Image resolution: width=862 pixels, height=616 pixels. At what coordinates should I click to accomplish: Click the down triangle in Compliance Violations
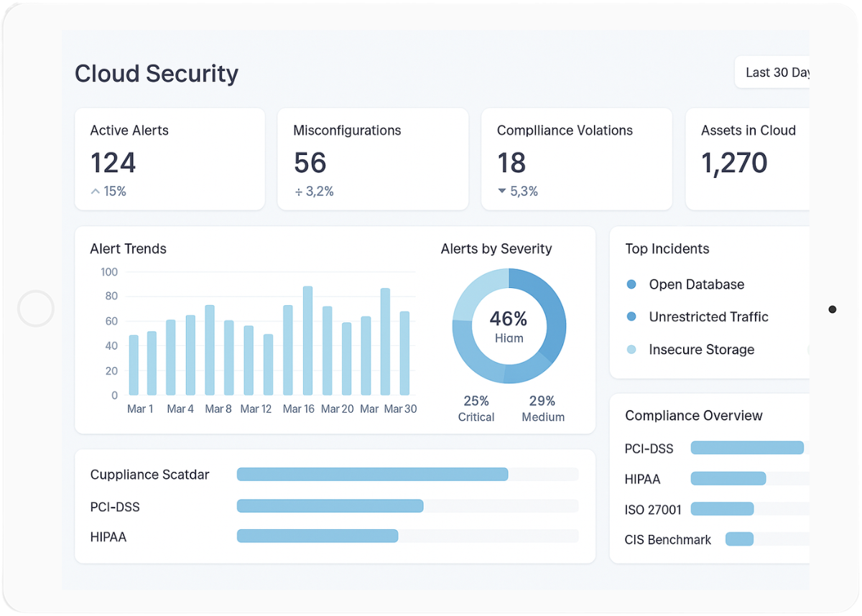501,192
